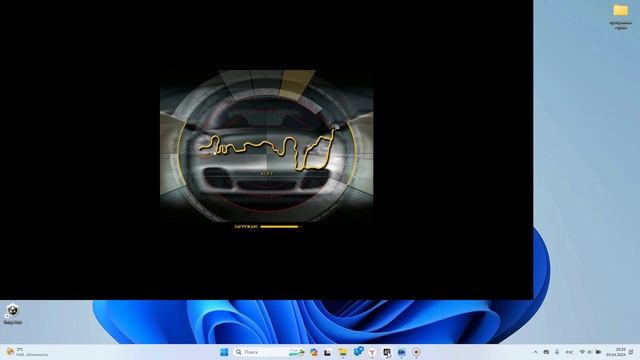
Task: Open File Explorer from the taskbar
Action: point(343,352)
